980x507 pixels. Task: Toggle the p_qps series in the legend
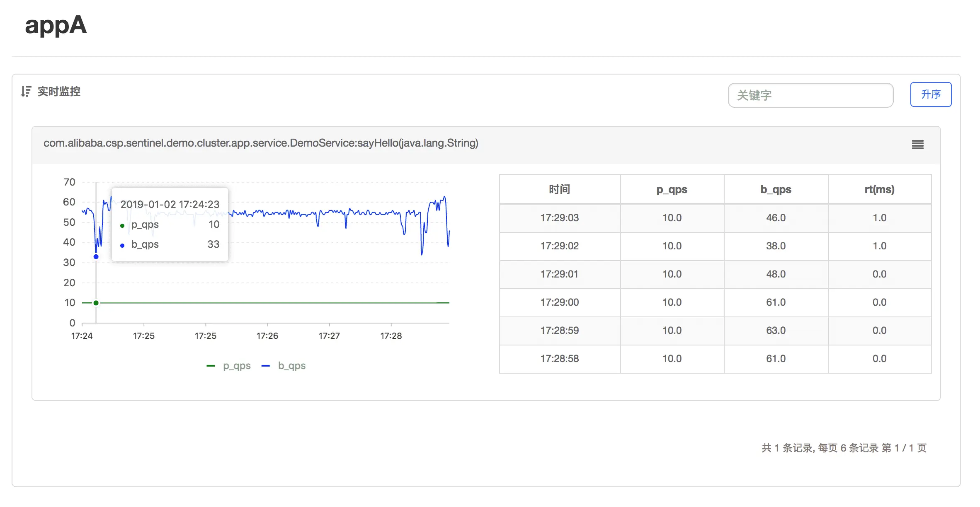237,365
